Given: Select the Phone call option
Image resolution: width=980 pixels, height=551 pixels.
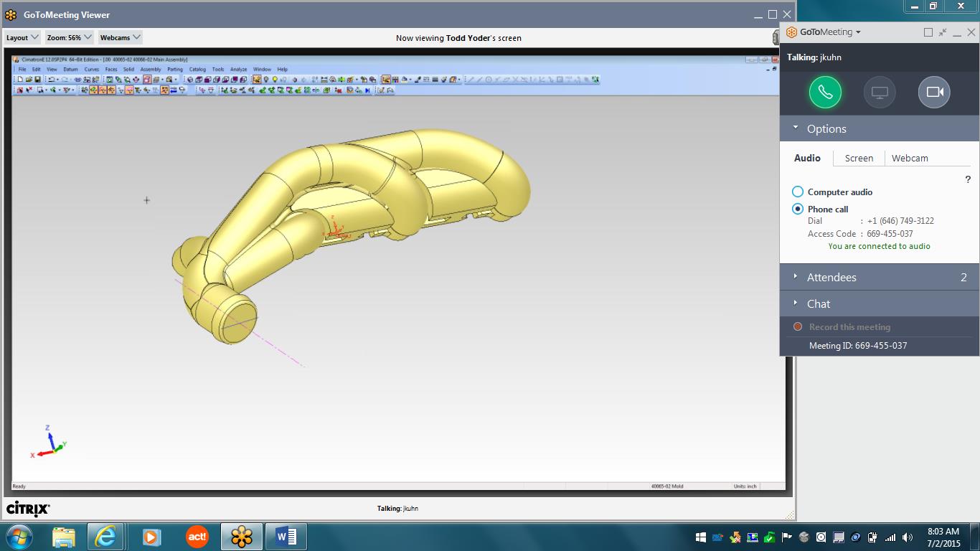Looking at the screenshot, I should [x=798, y=209].
